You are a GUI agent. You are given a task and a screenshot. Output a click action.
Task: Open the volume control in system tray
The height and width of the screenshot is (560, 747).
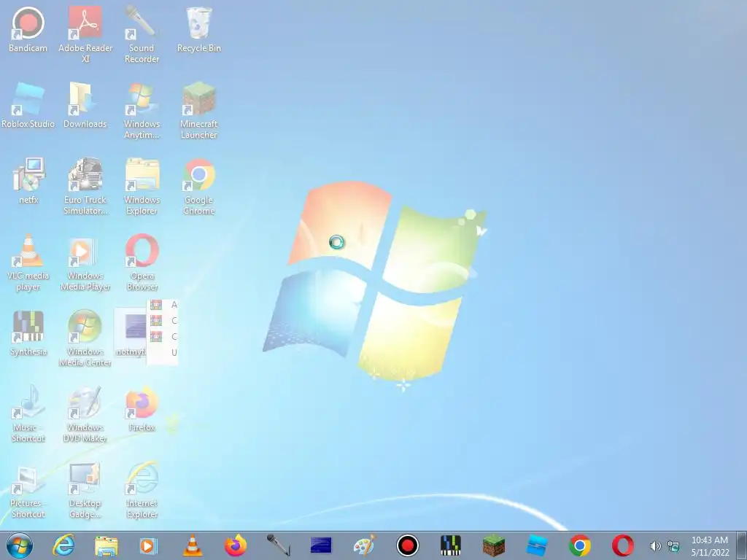(x=656, y=546)
